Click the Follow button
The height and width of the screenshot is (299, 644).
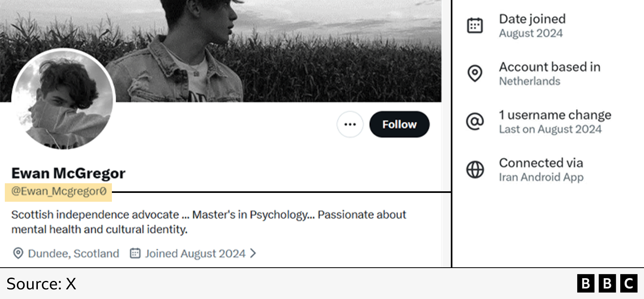(x=399, y=125)
